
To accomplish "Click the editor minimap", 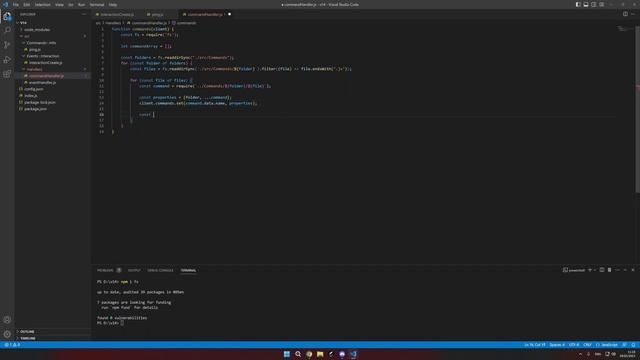I will [625, 30].
